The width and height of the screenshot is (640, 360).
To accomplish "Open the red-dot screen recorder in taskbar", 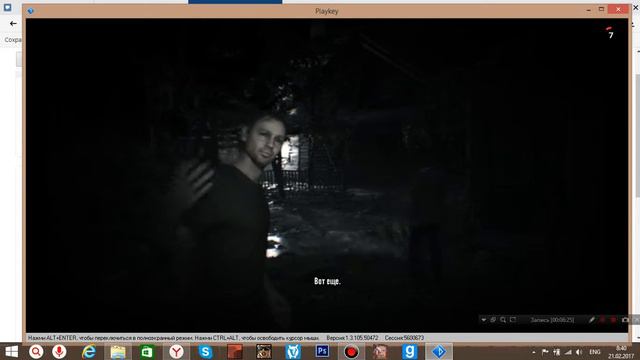I will point(351,352).
